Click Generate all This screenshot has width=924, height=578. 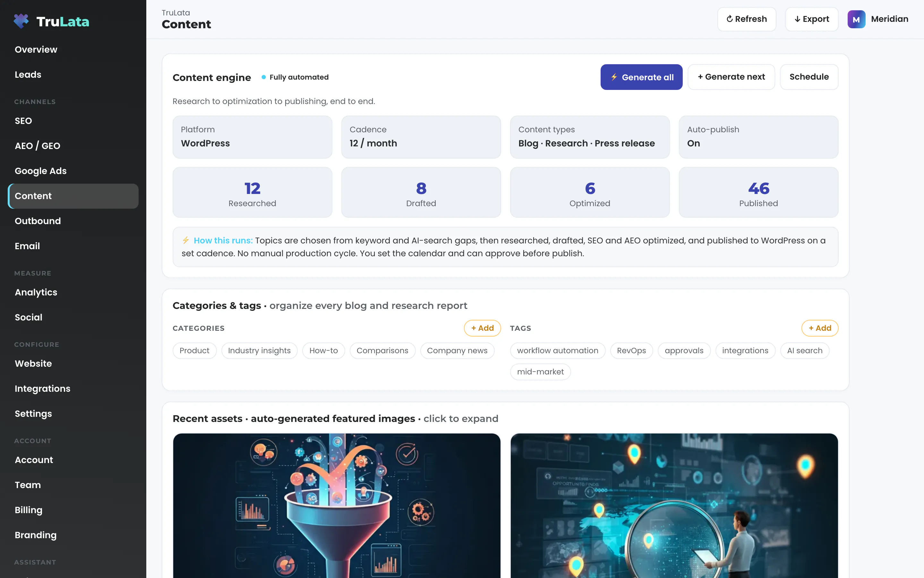click(x=641, y=77)
